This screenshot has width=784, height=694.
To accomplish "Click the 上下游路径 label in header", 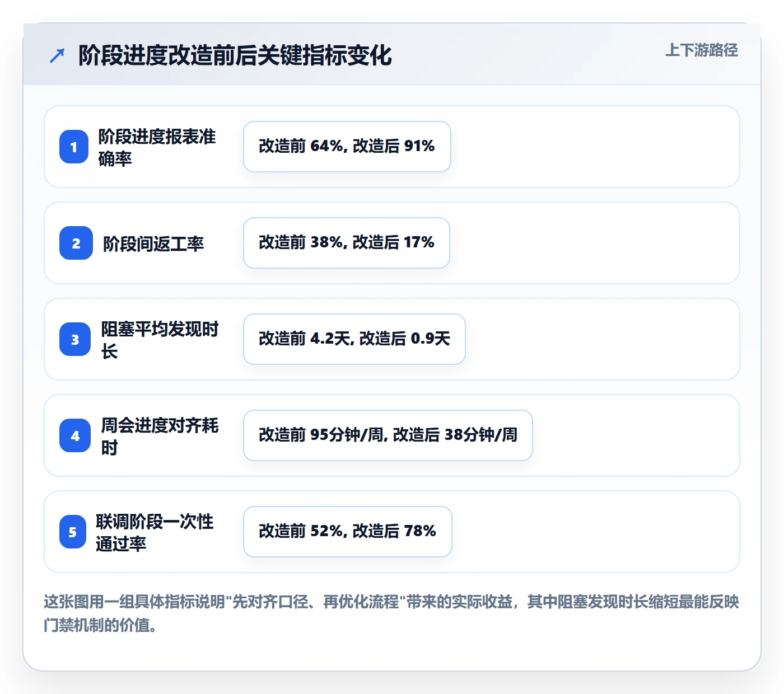I will point(701,50).
